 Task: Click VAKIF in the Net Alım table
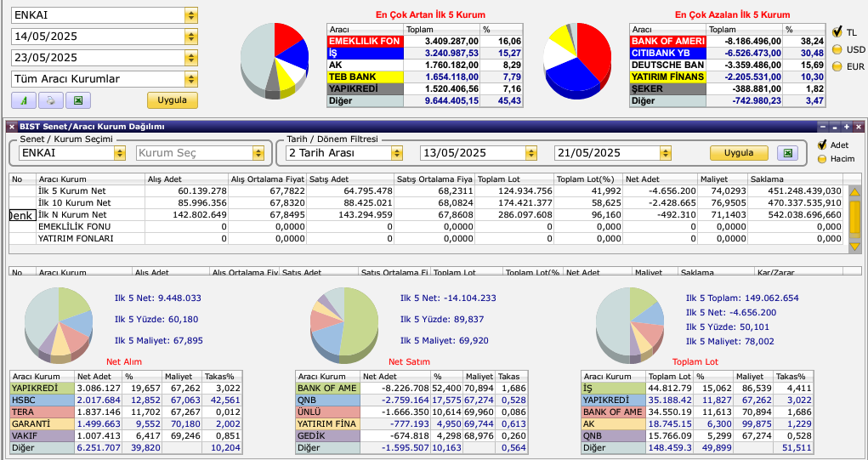[42, 435]
